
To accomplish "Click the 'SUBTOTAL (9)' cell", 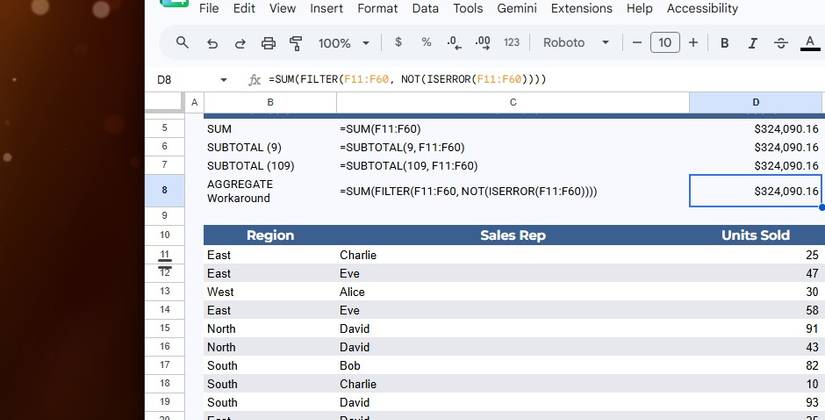I will pos(270,147).
